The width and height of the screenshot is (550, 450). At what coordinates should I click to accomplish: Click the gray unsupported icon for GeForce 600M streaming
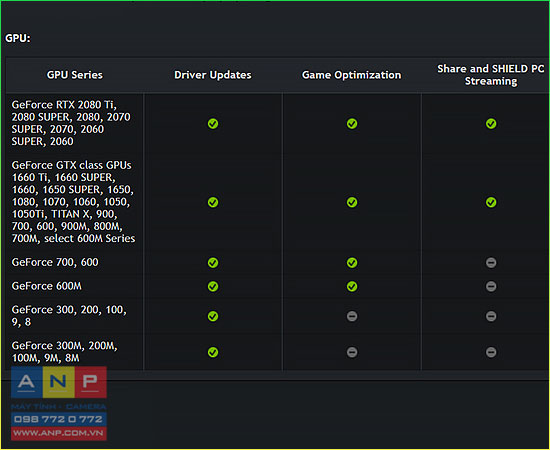(491, 286)
